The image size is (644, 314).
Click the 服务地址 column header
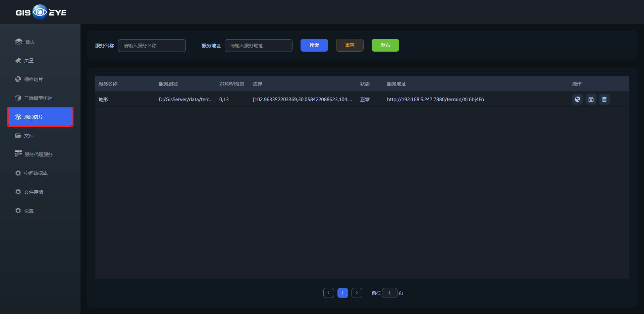396,84
